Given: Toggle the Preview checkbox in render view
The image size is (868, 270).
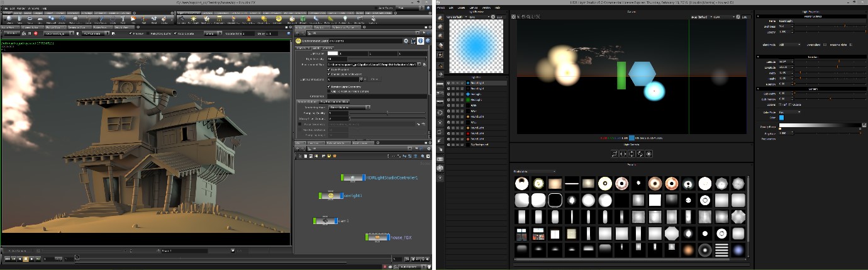Looking at the screenshot, I should click(130, 33).
